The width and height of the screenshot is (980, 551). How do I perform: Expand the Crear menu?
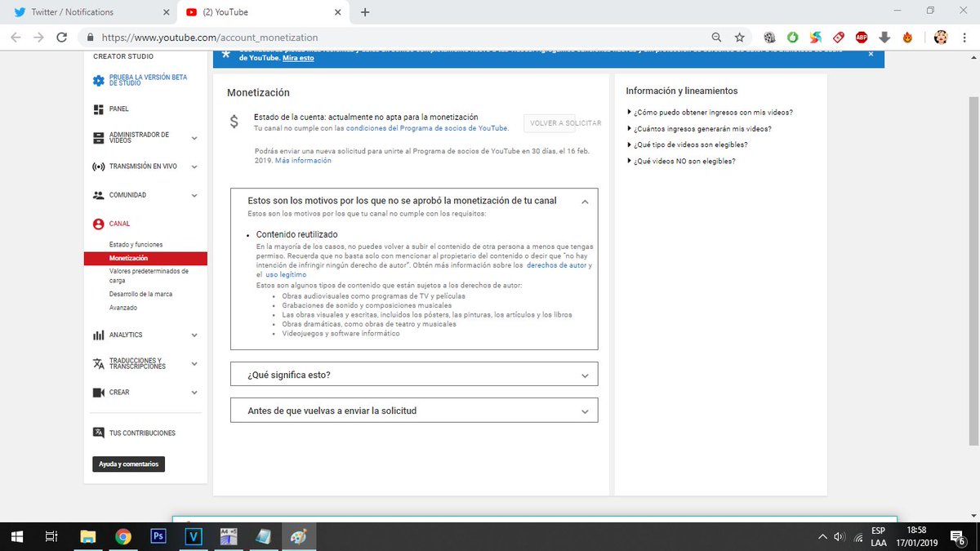click(x=194, y=392)
